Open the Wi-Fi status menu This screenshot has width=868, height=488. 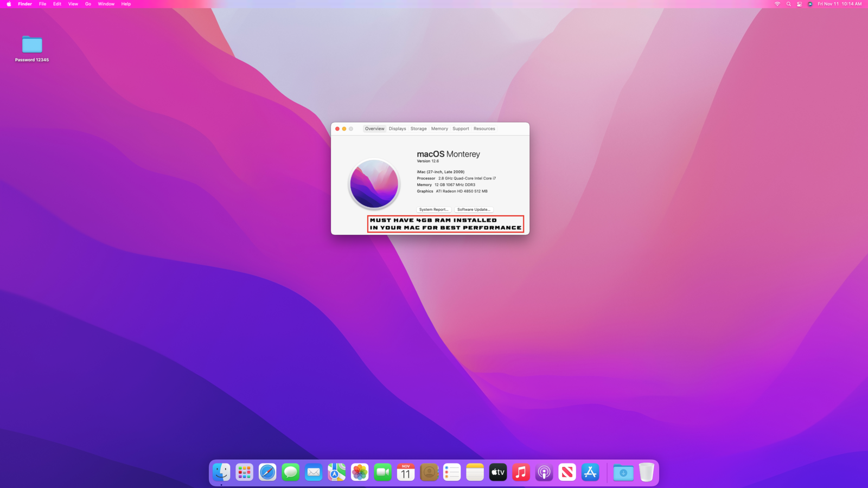[777, 4]
